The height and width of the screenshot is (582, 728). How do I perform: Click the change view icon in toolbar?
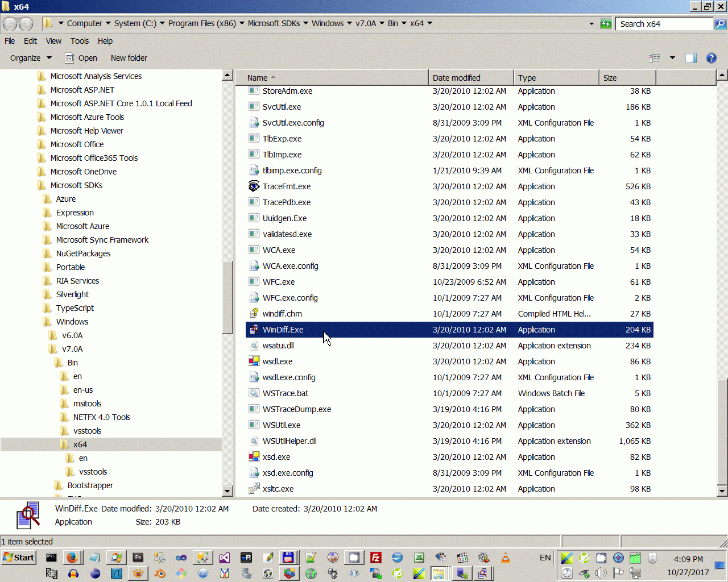pyautogui.click(x=655, y=58)
